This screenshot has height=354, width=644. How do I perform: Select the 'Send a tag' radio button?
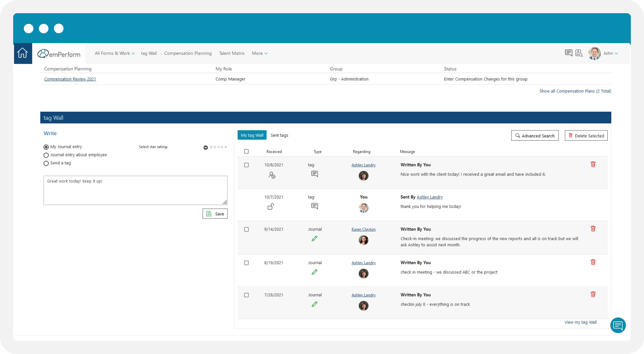click(x=46, y=163)
